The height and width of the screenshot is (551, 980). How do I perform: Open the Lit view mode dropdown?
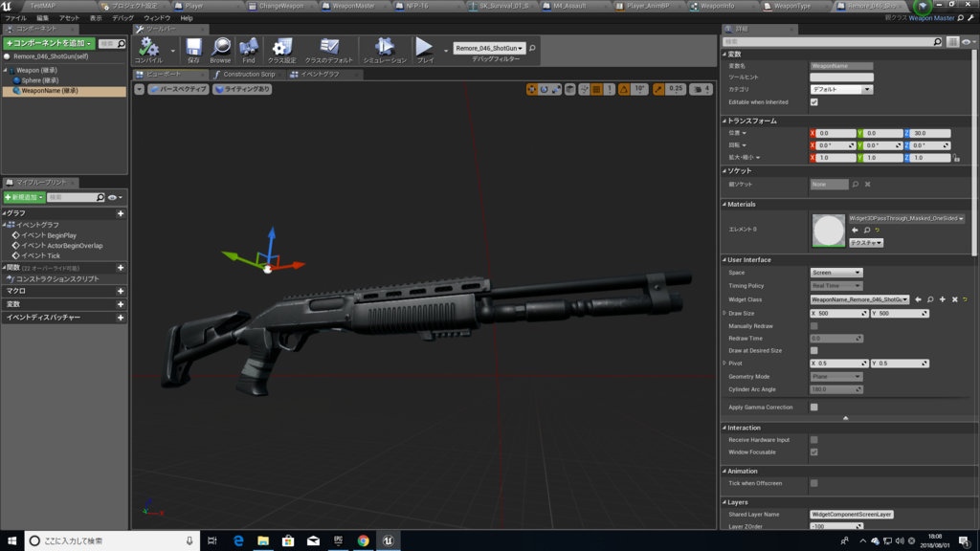click(242, 89)
